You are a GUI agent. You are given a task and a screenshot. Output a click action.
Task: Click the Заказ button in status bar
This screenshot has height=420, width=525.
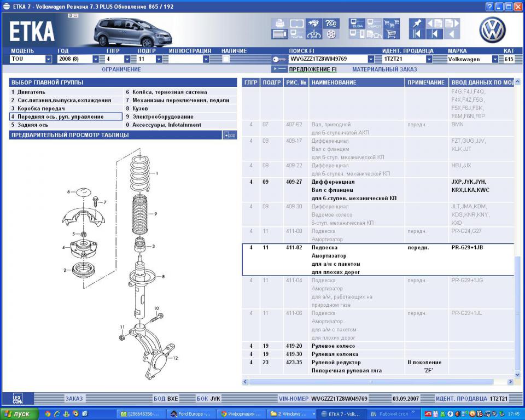[74, 399]
